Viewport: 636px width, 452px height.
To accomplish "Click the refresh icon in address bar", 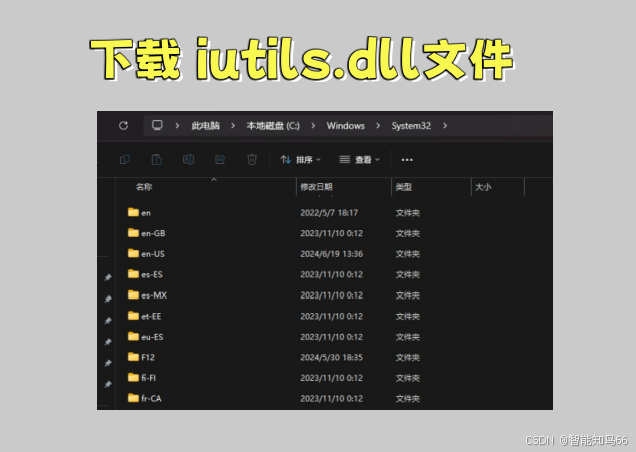I will pyautogui.click(x=124, y=126).
